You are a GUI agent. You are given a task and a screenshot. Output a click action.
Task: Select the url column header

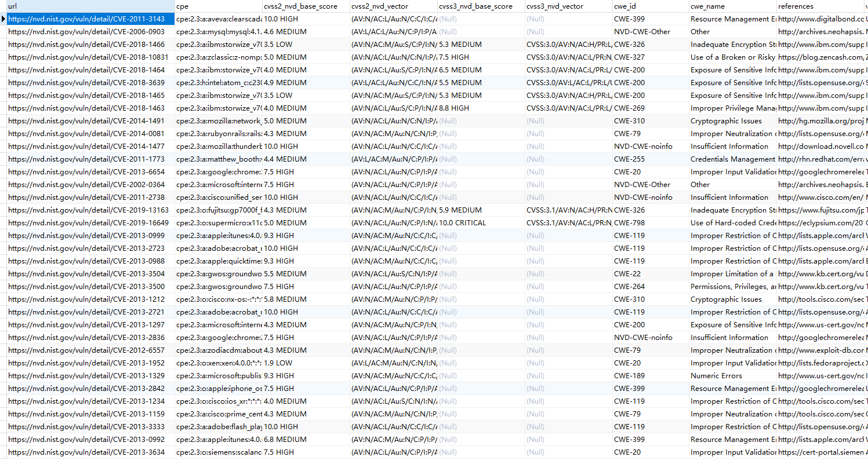tap(90, 6)
